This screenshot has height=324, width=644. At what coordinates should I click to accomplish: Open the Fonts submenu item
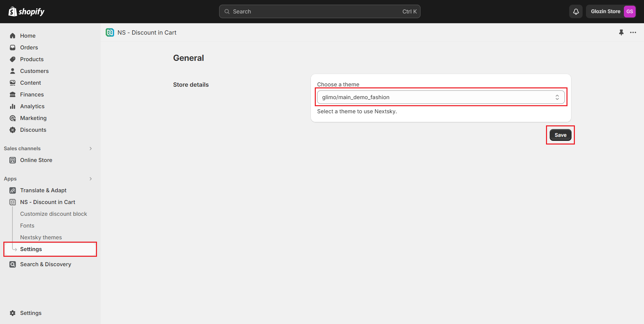click(x=27, y=226)
